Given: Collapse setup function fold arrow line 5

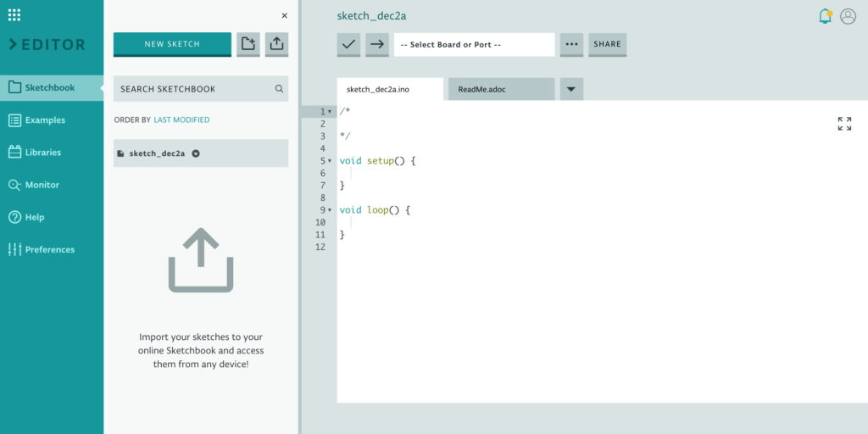Looking at the screenshot, I should click(330, 161).
